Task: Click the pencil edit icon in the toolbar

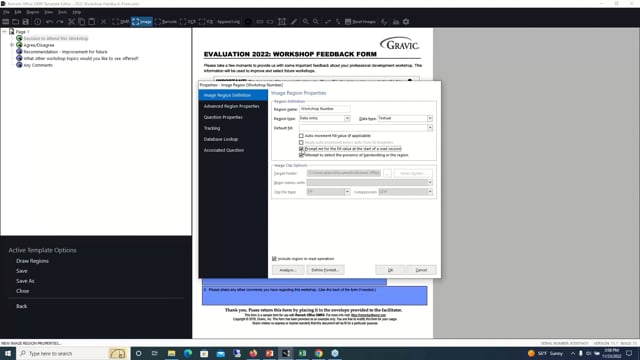Action: (294, 22)
